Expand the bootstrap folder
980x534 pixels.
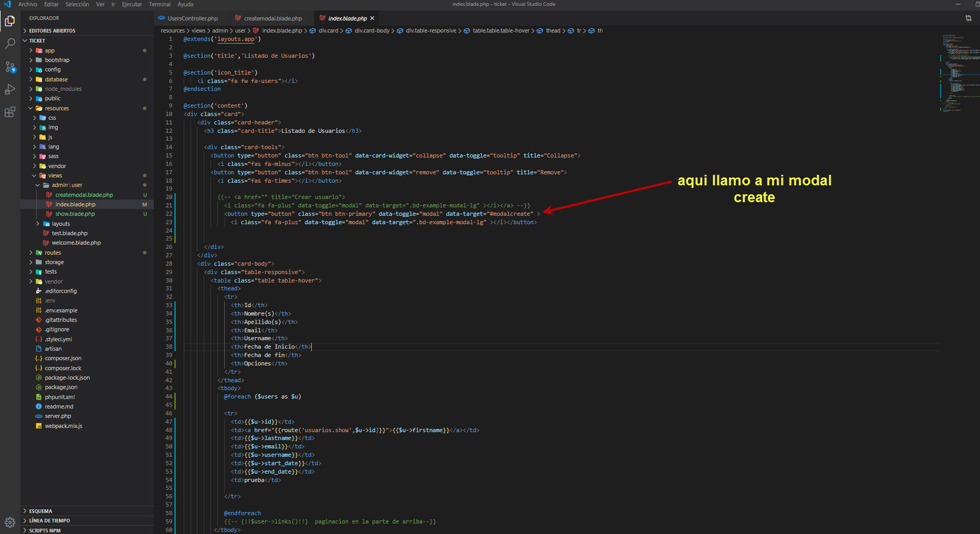87,60
